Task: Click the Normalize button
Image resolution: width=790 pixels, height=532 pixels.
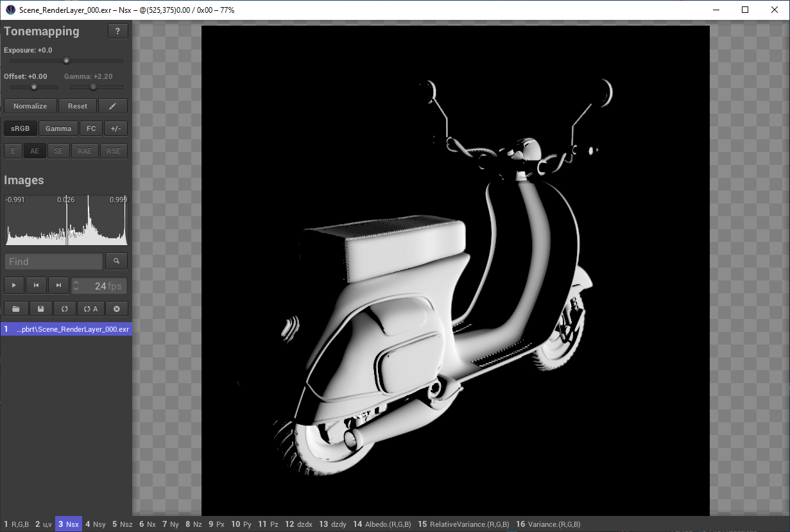Action: [x=30, y=106]
